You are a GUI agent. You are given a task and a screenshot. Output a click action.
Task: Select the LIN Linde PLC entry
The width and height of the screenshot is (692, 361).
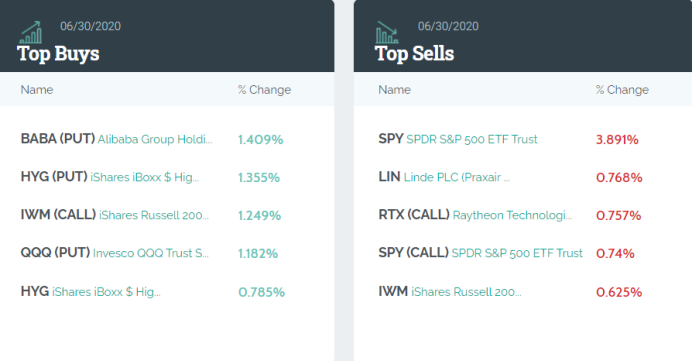coord(444,177)
